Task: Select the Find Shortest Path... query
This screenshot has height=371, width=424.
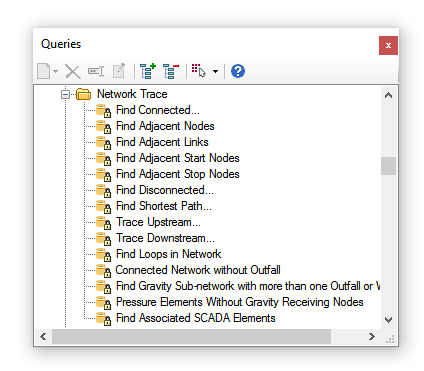Action: pyautogui.click(x=164, y=206)
